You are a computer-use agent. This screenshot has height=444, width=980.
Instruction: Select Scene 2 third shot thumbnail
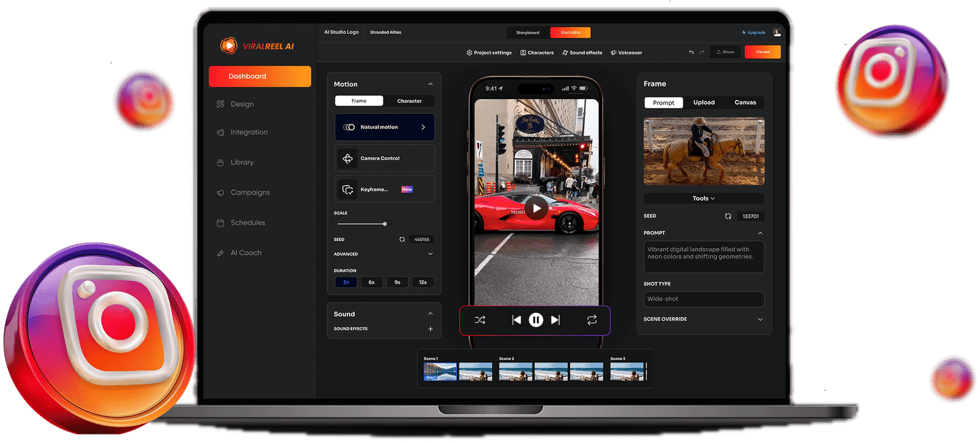point(587,372)
